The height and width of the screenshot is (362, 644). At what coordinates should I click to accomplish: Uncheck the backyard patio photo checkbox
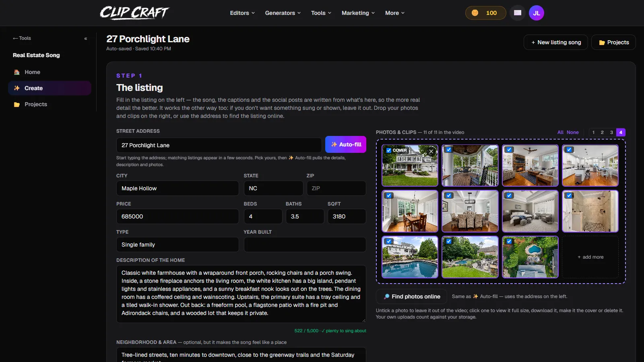(449, 241)
